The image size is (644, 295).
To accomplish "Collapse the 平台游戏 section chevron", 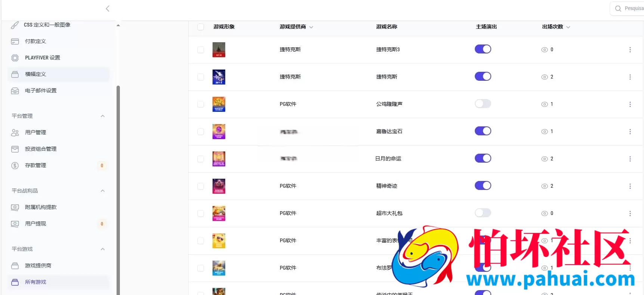I will click(x=103, y=249).
